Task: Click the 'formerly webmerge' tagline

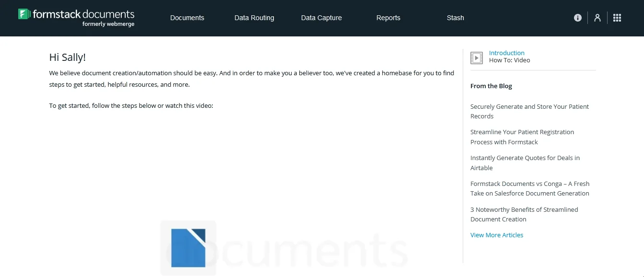Action: point(108,24)
